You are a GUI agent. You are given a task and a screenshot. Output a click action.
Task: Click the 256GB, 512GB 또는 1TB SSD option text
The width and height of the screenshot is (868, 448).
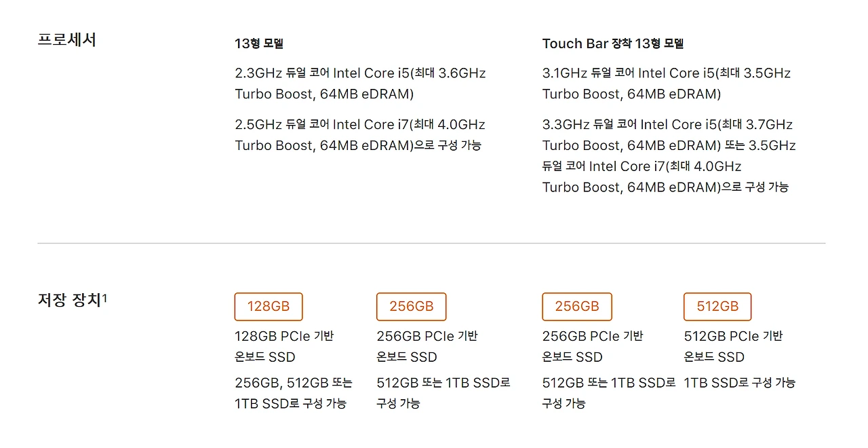click(294, 393)
